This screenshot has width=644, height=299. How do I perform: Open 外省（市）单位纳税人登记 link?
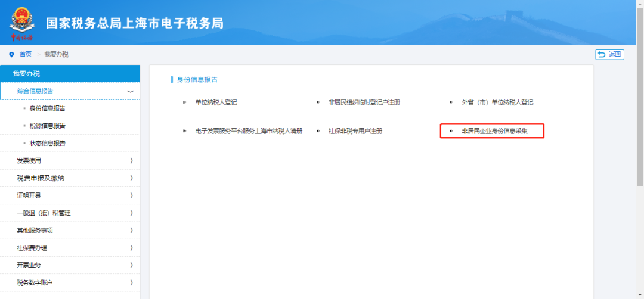point(497,102)
